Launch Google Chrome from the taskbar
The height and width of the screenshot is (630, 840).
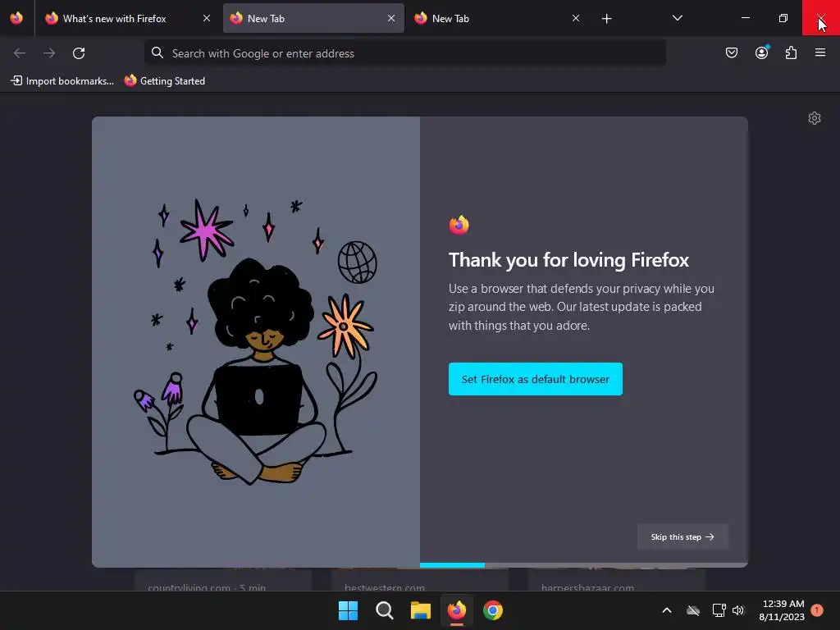(x=493, y=610)
